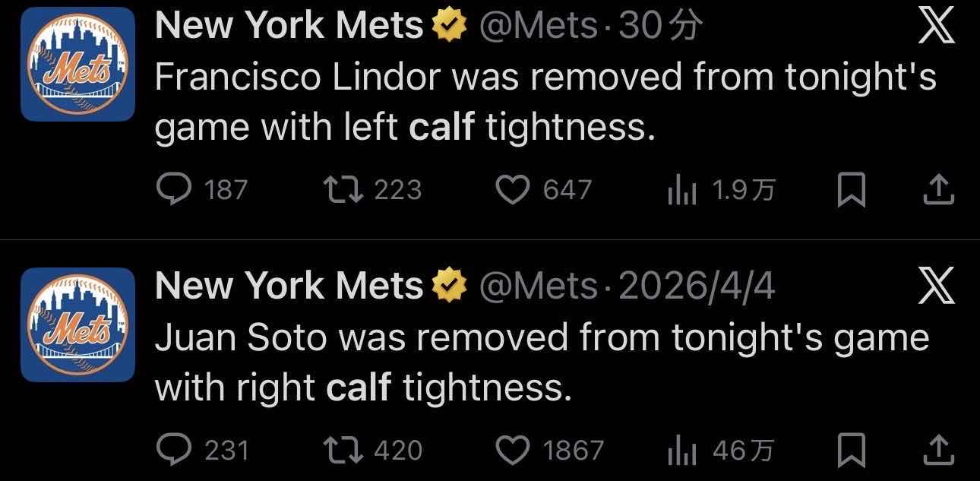
Task: Open New York Mets name on first tweet
Action: (289, 27)
